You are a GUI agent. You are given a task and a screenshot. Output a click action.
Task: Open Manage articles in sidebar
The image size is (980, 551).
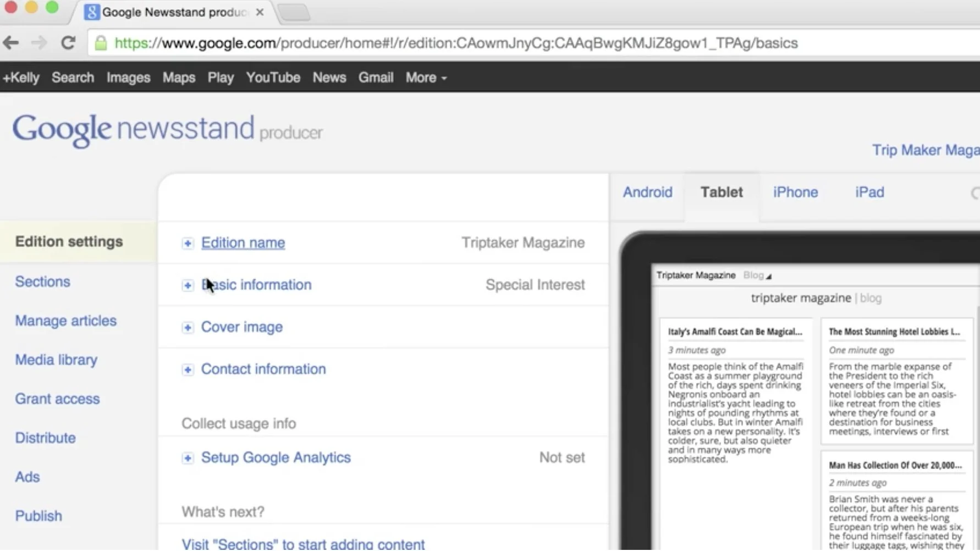[65, 321]
